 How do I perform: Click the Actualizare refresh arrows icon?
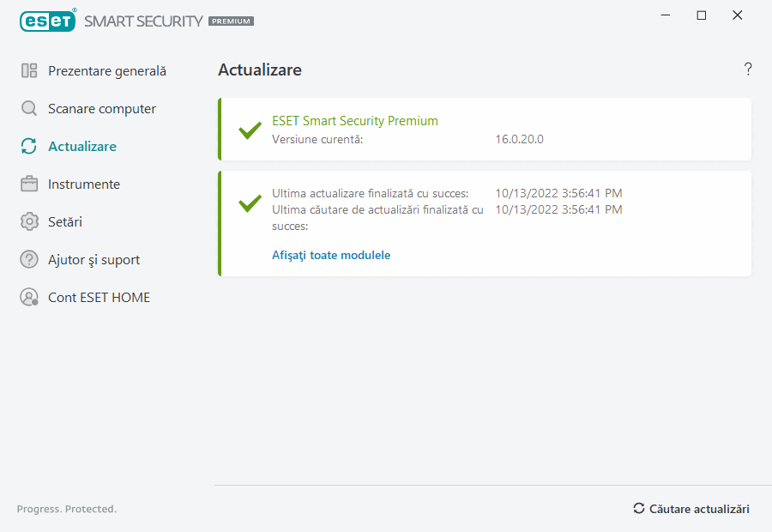(29, 147)
